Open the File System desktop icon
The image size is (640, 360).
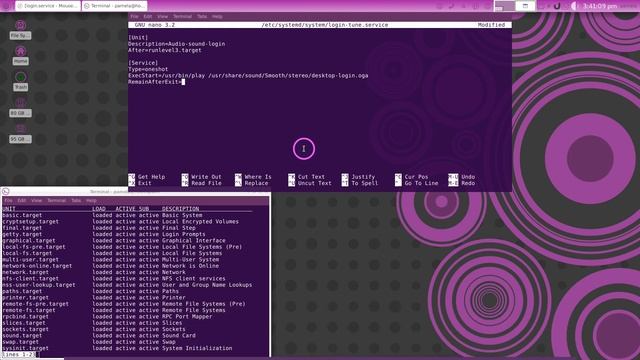point(20,30)
